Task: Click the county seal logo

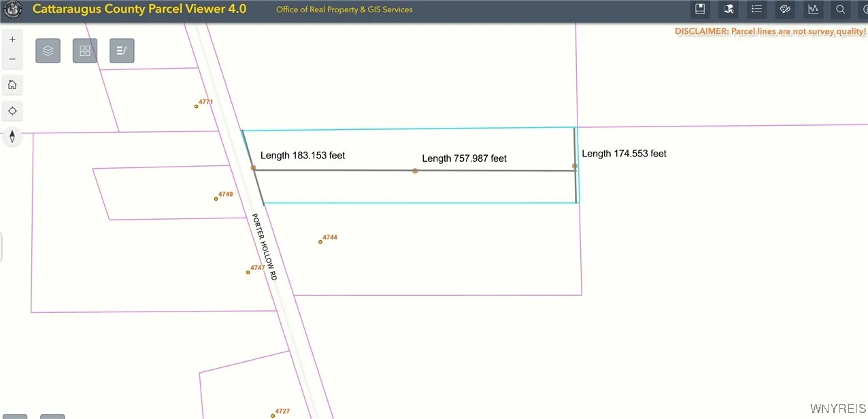Action: point(13,10)
